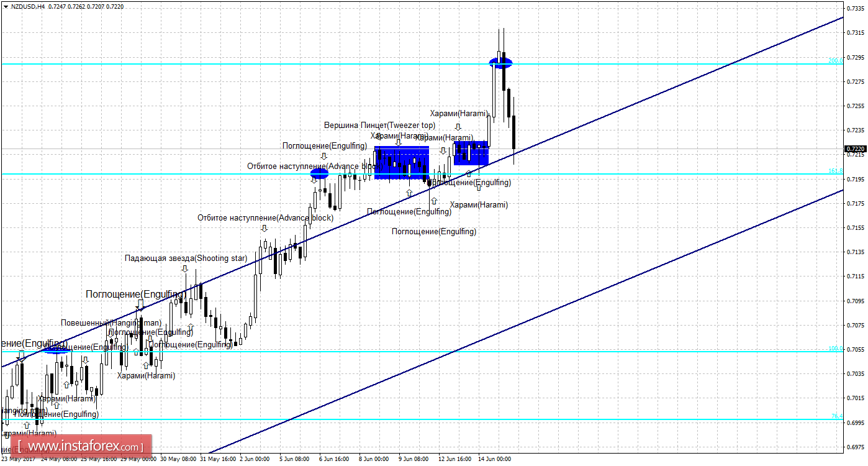The image size is (868, 466).
Task: Click the 25 May 16:00 date on time axis
Action: [99, 459]
